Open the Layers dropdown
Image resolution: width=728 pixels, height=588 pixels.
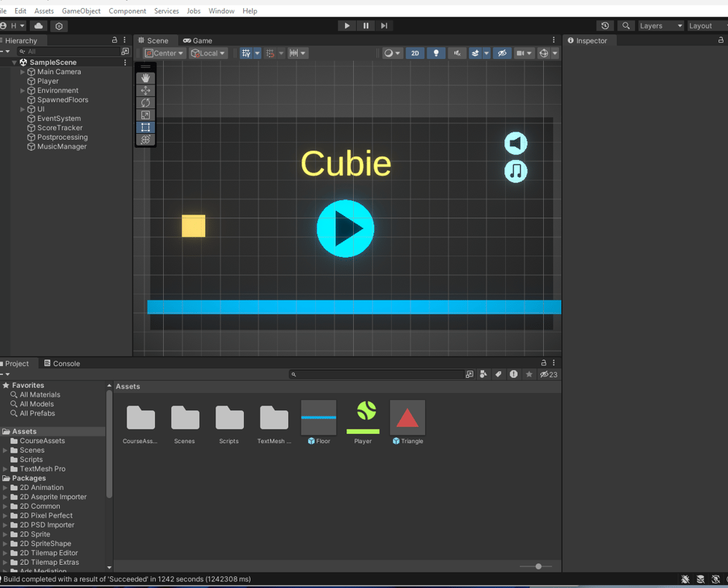click(x=661, y=26)
